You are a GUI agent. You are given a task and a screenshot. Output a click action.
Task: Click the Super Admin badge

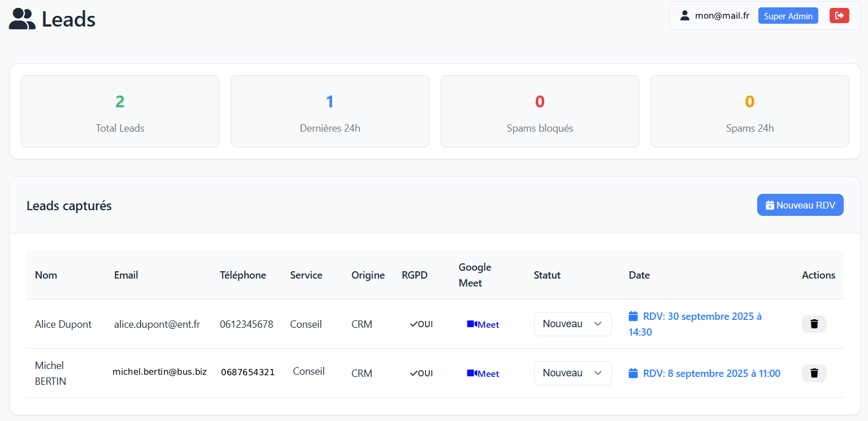[788, 16]
